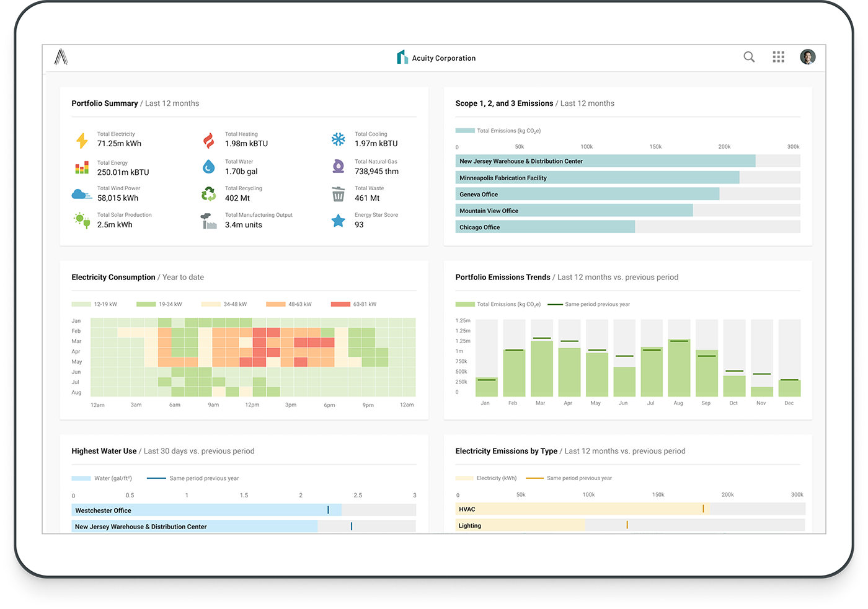Select the Mountain View Office bar
The image size is (868, 609).
[574, 211]
